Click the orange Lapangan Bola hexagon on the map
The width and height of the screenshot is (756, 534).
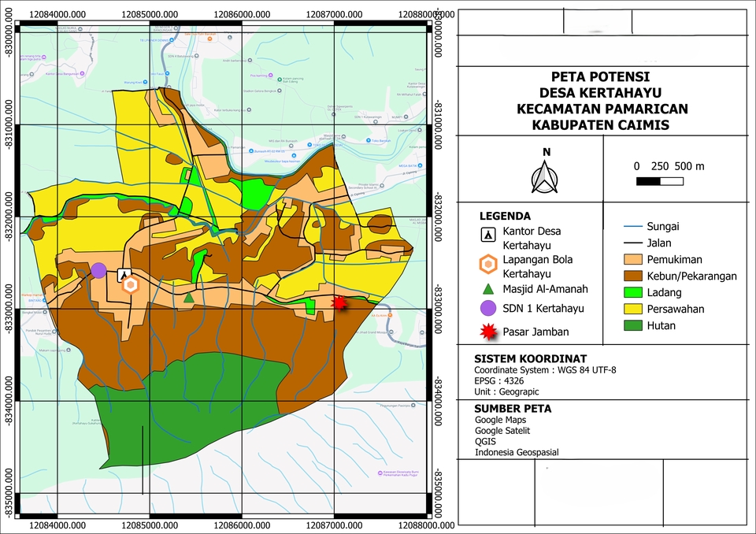coord(131,285)
